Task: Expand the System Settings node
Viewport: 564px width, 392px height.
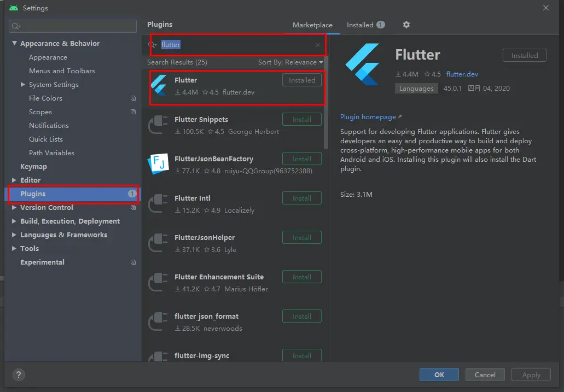Action: 23,85
